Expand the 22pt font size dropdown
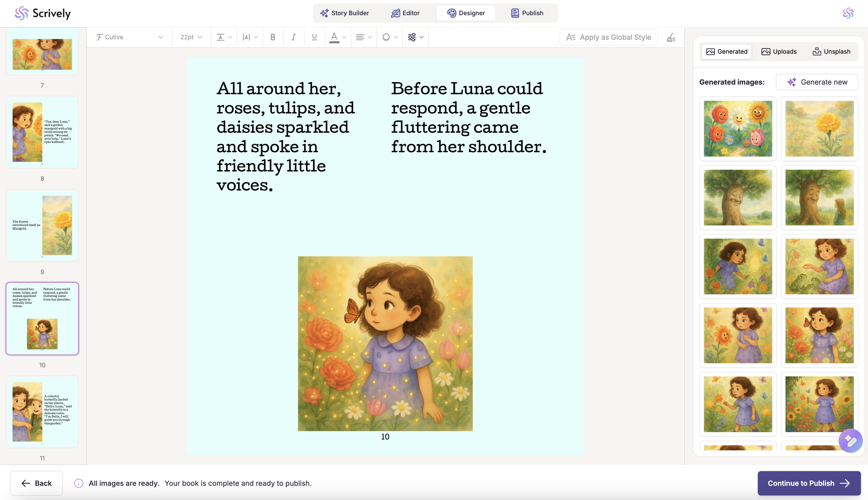The image size is (868, 500). [x=191, y=37]
